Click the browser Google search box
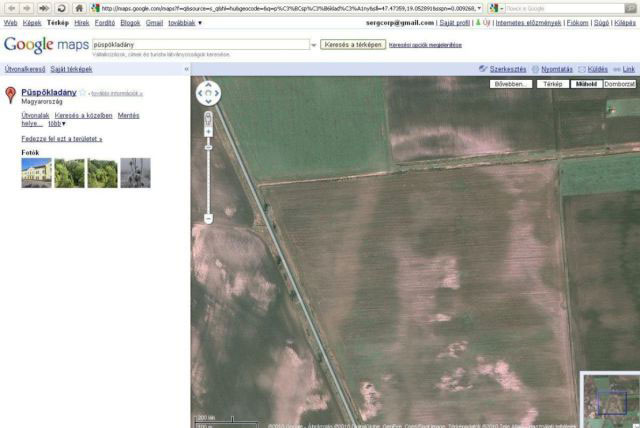 pyautogui.click(x=565, y=8)
